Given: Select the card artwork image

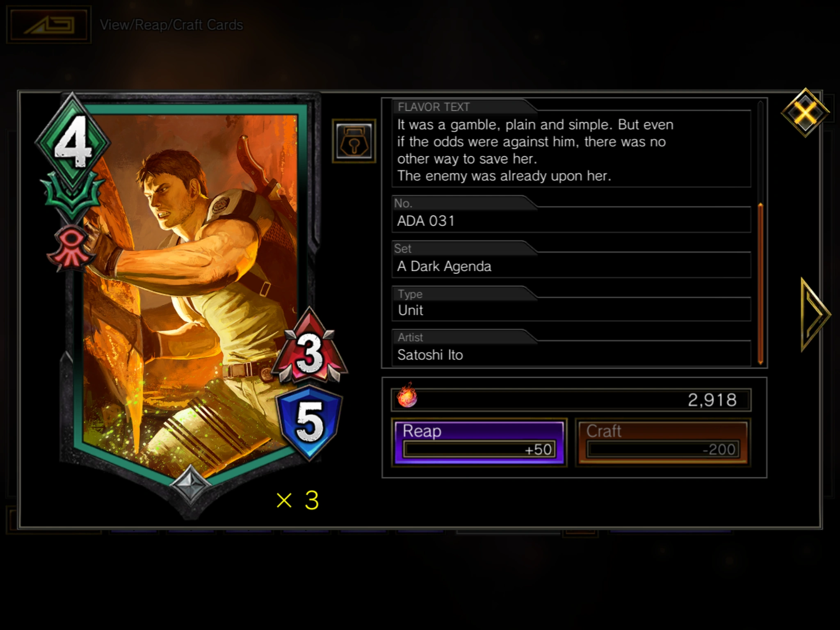Looking at the screenshot, I should point(190,287).
